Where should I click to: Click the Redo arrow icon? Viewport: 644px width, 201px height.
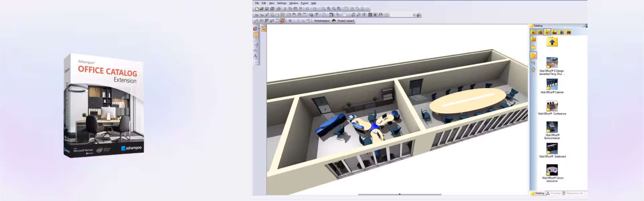coord(315,9)
